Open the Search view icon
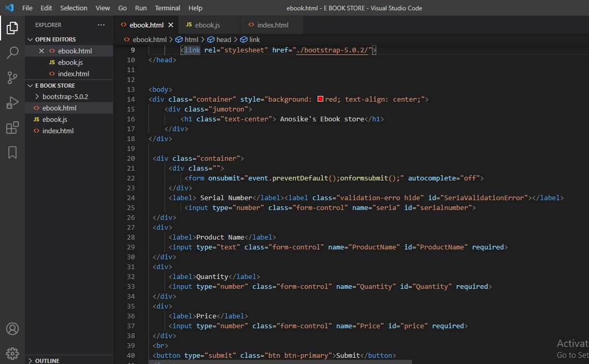 (x=12, y=53)
